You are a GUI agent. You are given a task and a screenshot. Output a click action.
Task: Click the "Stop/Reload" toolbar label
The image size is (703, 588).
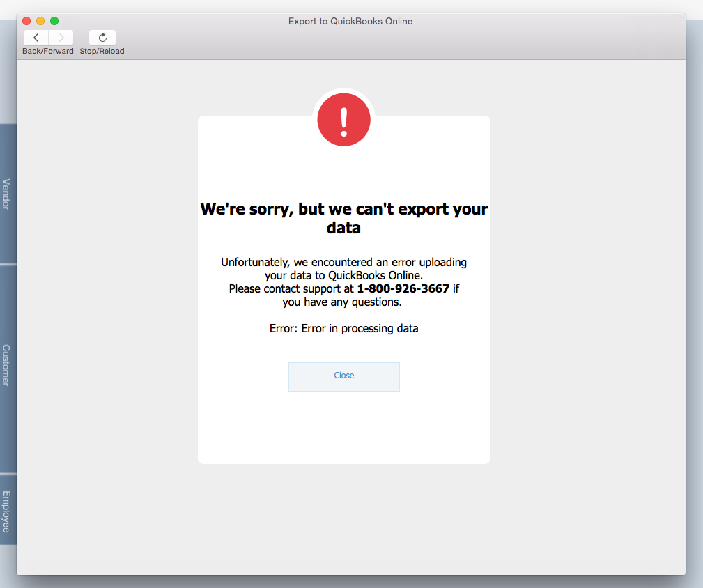click(x=102, y=51)
